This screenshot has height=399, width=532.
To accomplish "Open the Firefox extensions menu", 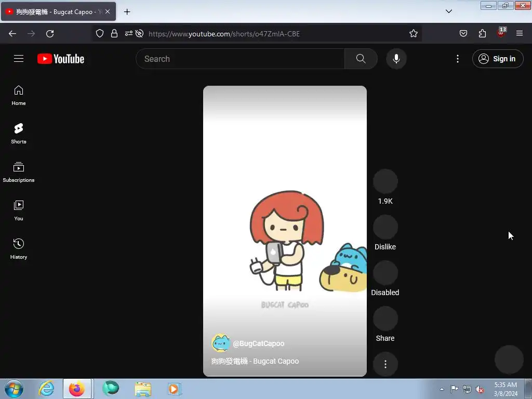I will [482, 33].
